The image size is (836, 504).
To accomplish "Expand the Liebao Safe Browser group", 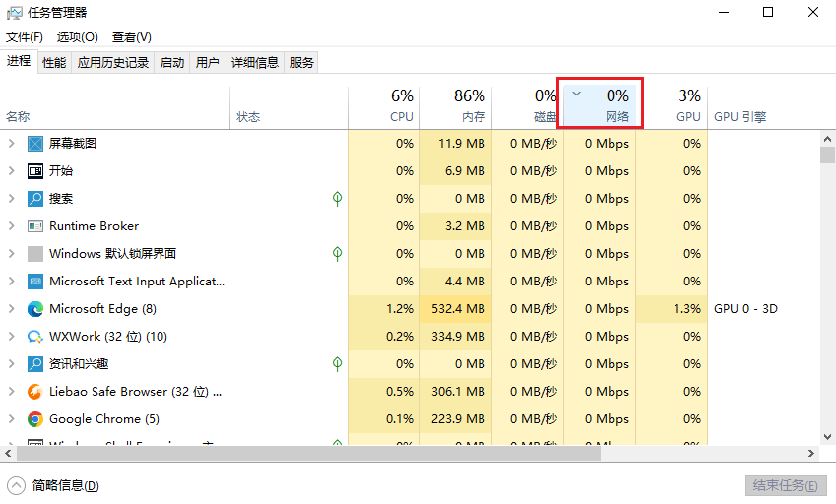I will (x=11, y=392).
